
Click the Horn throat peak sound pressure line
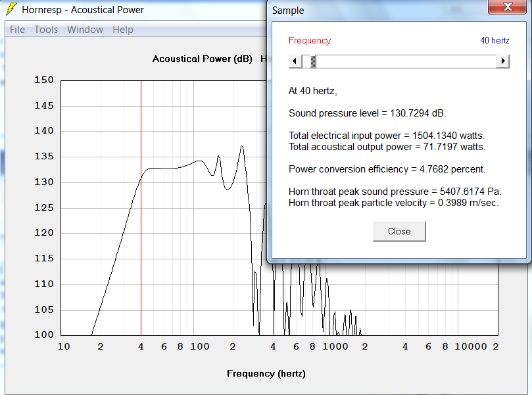(x=395, y=192)
